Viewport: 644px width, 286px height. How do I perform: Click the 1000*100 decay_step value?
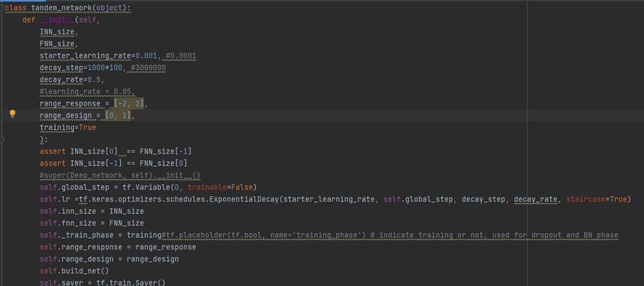pyautogui.click(x=105, y=67)
